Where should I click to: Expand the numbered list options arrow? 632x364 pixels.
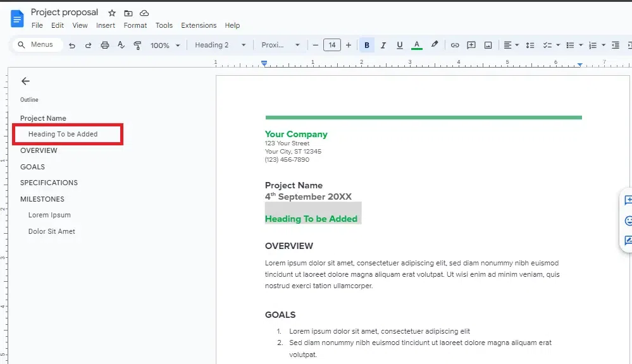604,45
